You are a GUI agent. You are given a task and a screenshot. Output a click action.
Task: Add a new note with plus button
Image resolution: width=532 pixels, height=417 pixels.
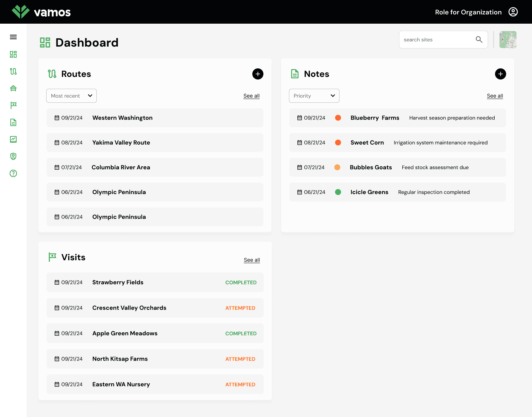point(501,74)
